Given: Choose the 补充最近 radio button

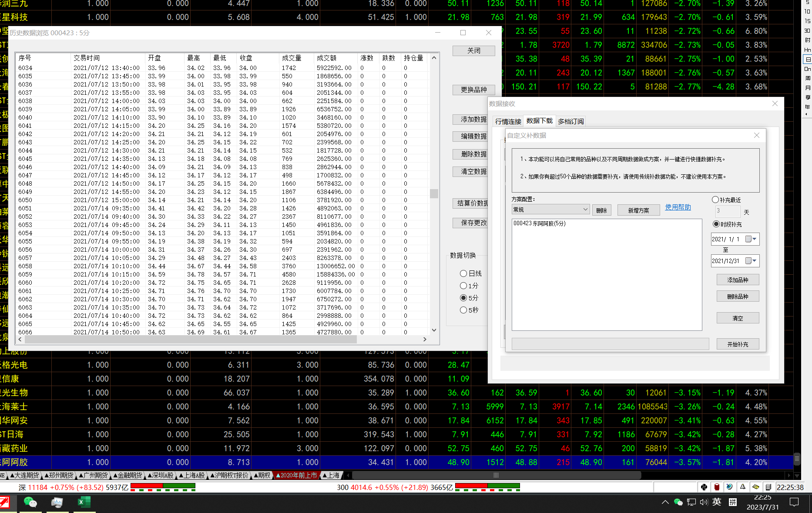Looking at the screenshot, I should [x=726, y=200].
